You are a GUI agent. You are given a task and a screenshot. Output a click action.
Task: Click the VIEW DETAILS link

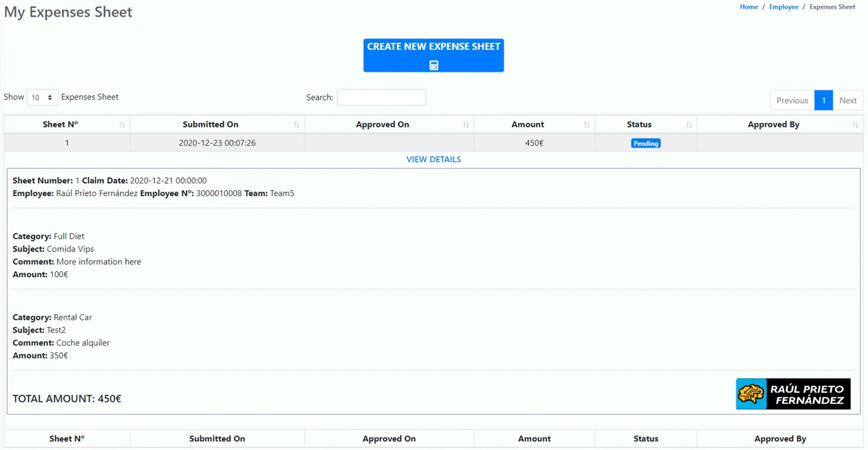point(433,159)
